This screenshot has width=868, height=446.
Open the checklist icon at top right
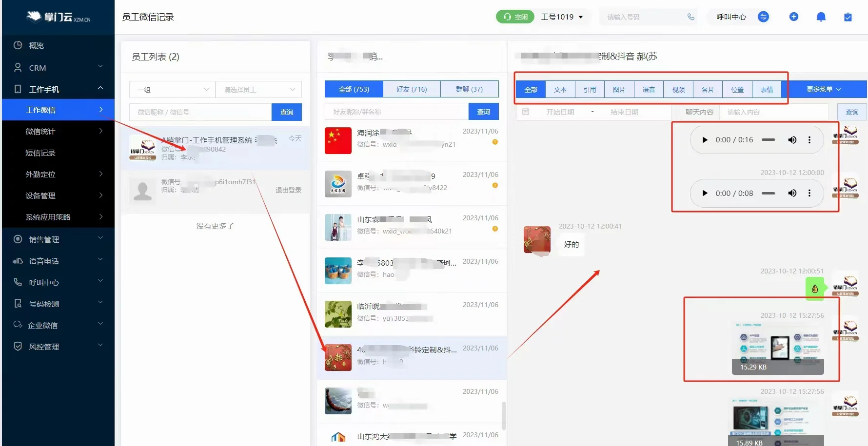[x=848, y=17]
